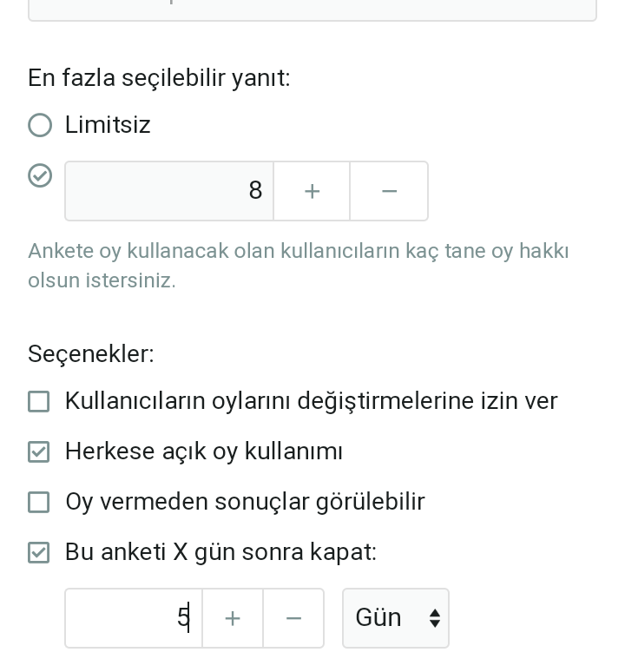625x672 pixels.
Task: Click the 'Kullanıcıların oylarını değiştirmelerine izin ver' label
Action: coord(311,401)
